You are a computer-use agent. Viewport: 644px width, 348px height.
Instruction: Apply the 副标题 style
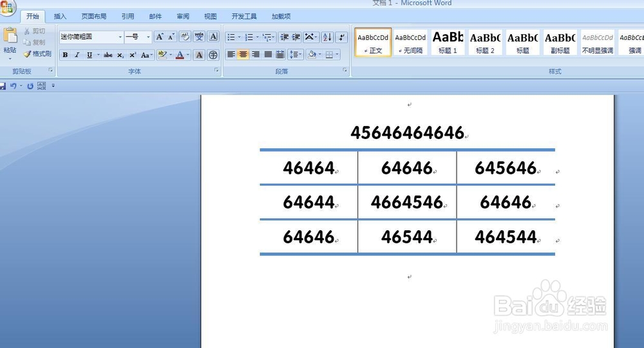560,42
